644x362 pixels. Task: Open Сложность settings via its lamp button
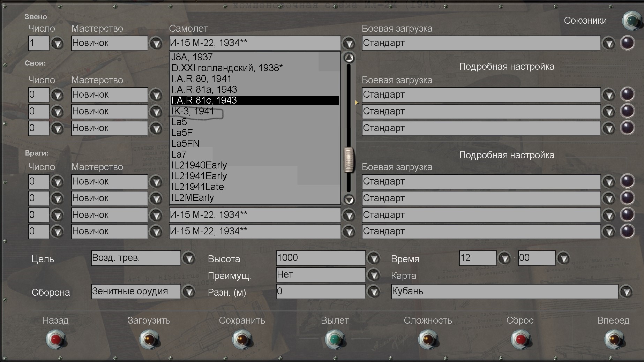coord(428,339)
